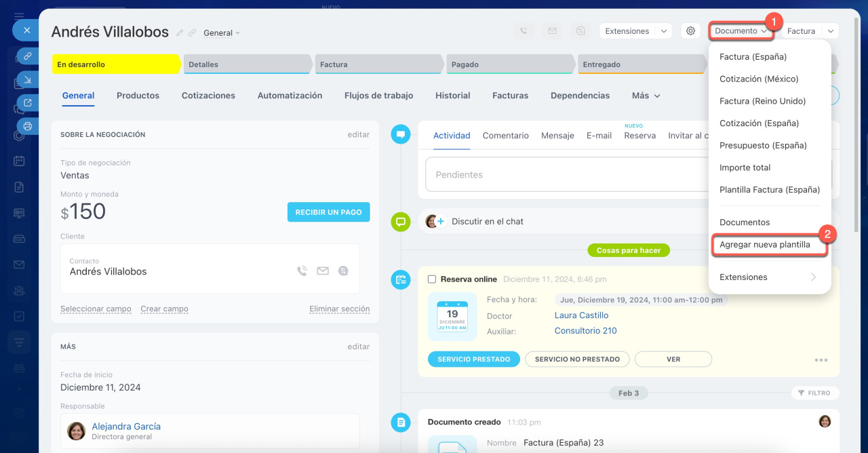Viewport: 868px width, 453px height.
Task: Switch to the Productos tab
Action: [x=138, y=96]
